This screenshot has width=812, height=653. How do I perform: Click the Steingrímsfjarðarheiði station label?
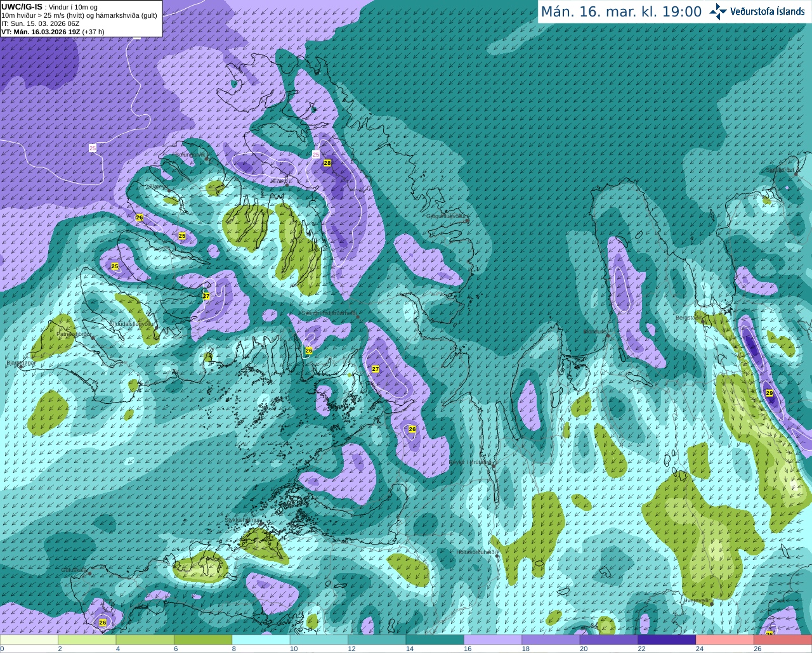[x=328, y=313]
